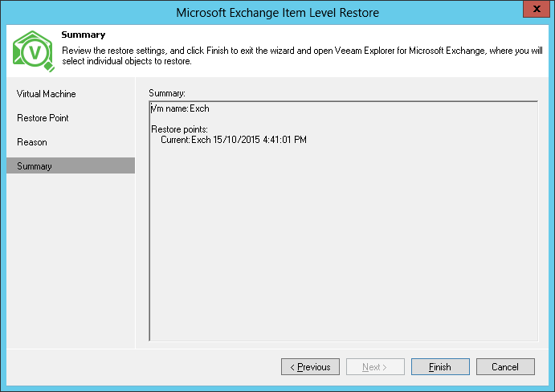Click the Previous button

(x=310, y=366)
